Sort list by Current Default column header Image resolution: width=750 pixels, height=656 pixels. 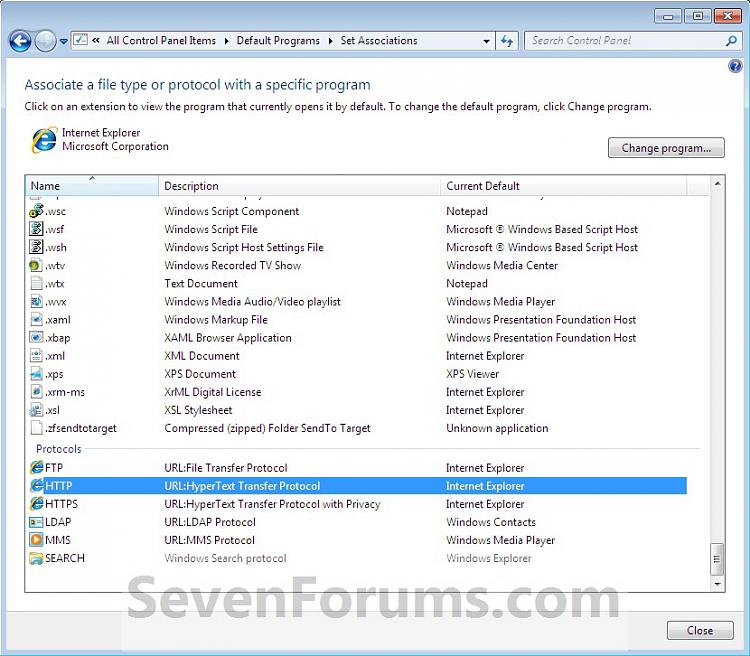[563, 186]
